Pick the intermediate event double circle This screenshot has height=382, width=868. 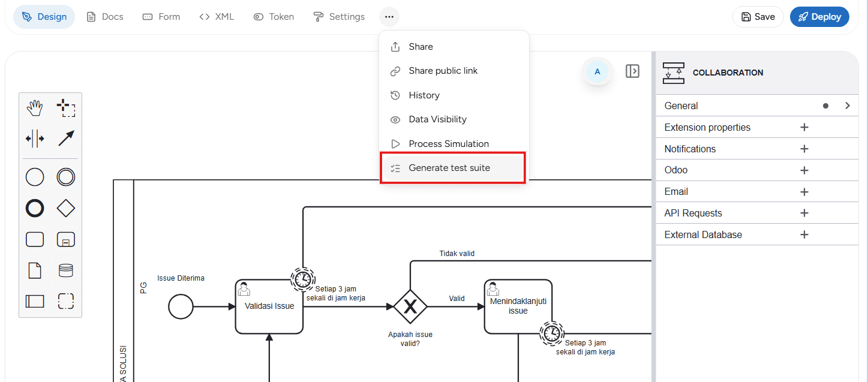[66, 177]
